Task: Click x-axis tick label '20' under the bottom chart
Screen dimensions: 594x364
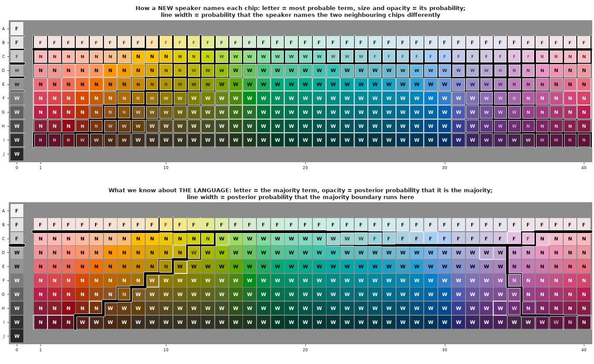Action: point(305,349)
